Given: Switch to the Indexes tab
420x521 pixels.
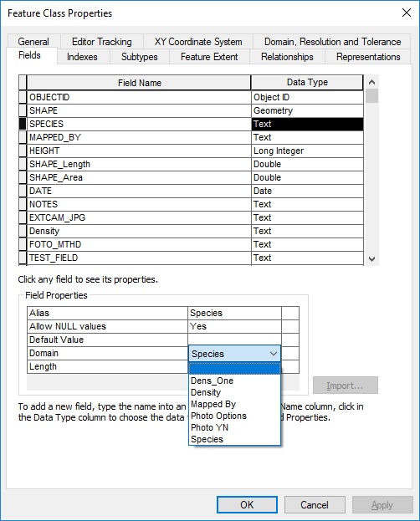Looking at the screenshot, I should (82, 57).
